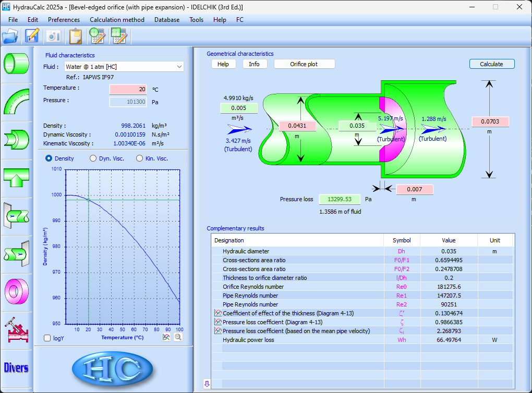Select the pink orifice ring icon
Viewport: 532px width, 393px height.
[16, 290]
